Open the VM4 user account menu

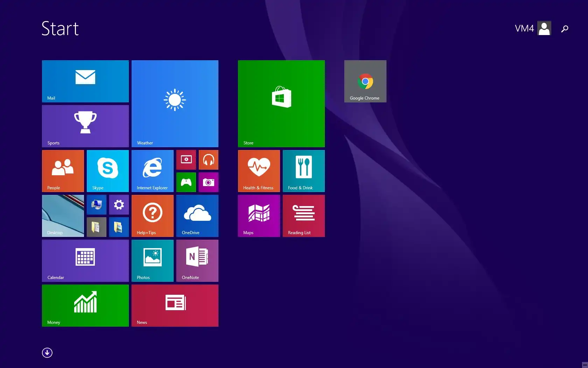[533, 28]
